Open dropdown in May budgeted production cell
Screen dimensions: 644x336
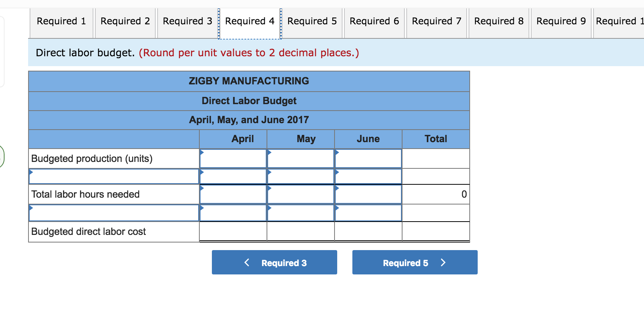[270, 153]
